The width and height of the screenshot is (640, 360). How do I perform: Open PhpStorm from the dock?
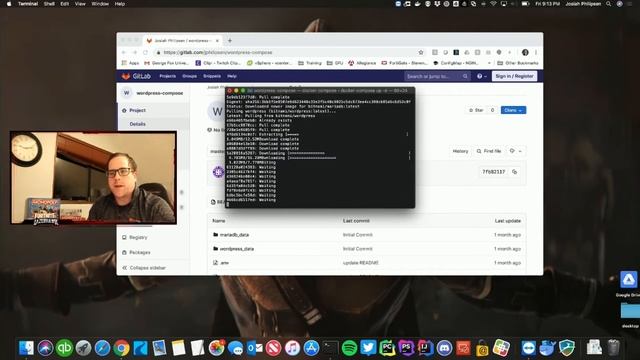click(406, 348)
